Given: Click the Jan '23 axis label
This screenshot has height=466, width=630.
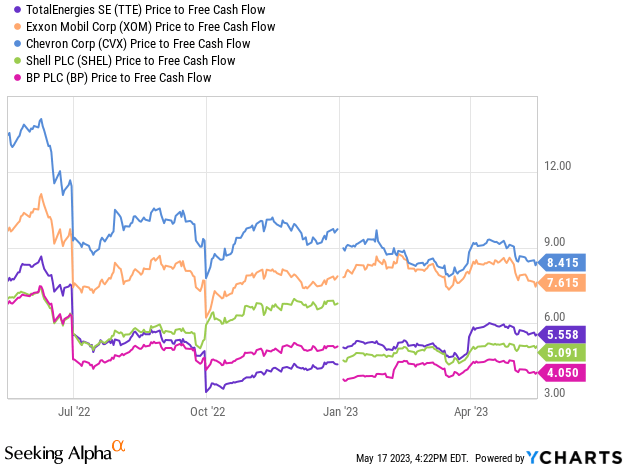Looking at the screenshot, I should click(x=339, y=410).
